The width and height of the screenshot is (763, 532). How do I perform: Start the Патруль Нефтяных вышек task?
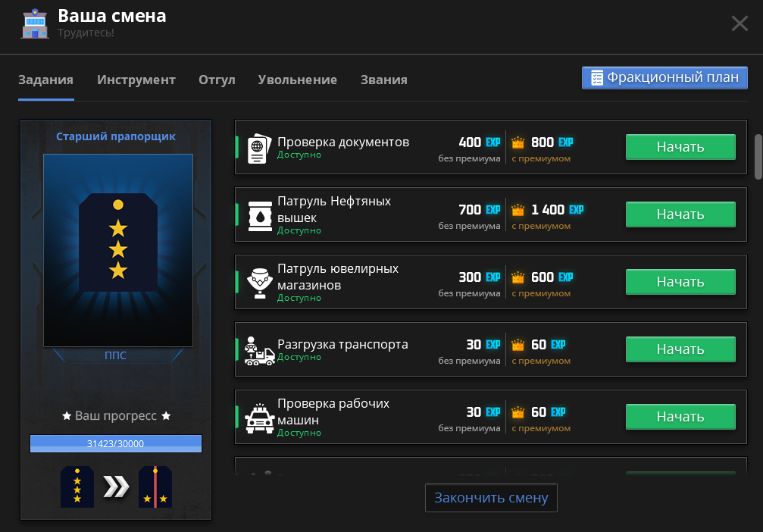pyautogui.click(x=680, y=214)
